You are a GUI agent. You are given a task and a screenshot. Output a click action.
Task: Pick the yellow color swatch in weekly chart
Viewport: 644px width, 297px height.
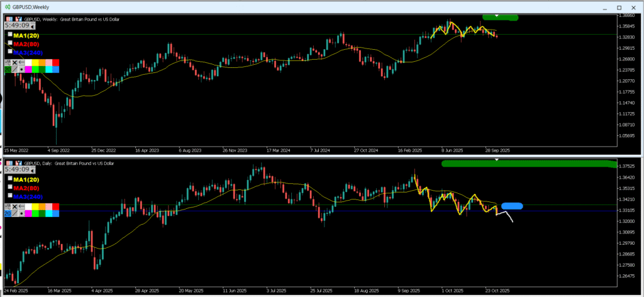pos(35,62)
